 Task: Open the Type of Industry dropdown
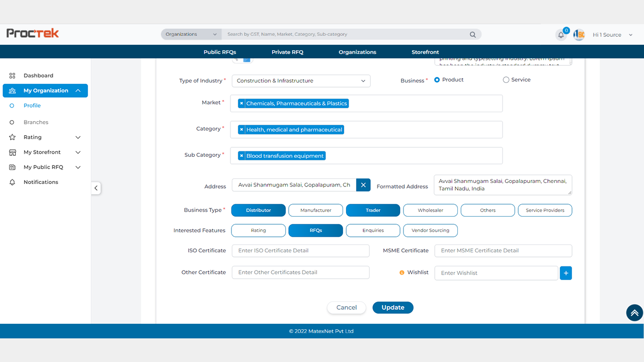[x=301, y=81]
